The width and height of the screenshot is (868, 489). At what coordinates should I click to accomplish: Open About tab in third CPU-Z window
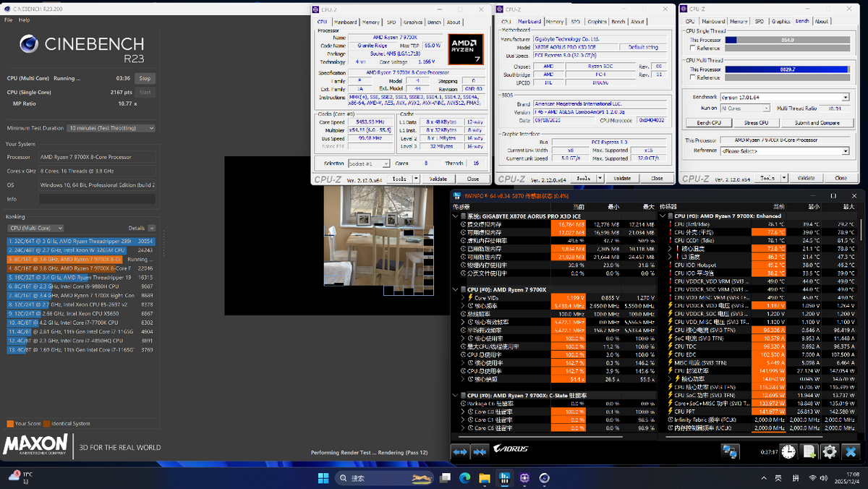[x=822, y=22]
